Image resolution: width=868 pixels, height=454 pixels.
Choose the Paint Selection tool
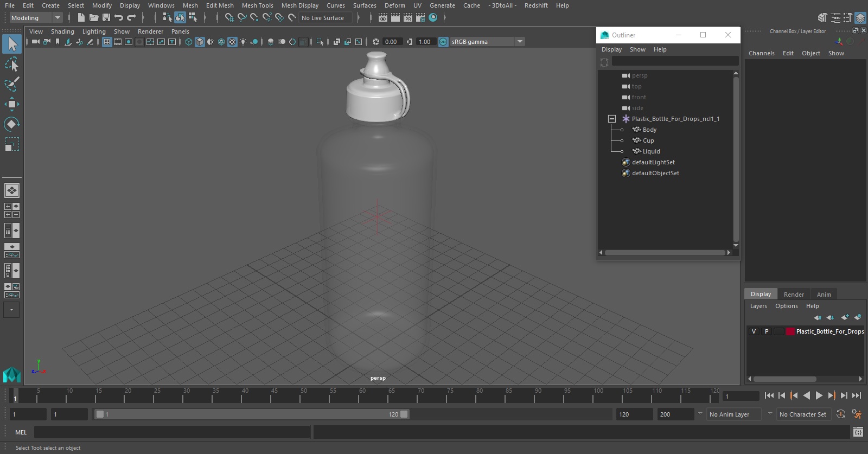(11, 84)
